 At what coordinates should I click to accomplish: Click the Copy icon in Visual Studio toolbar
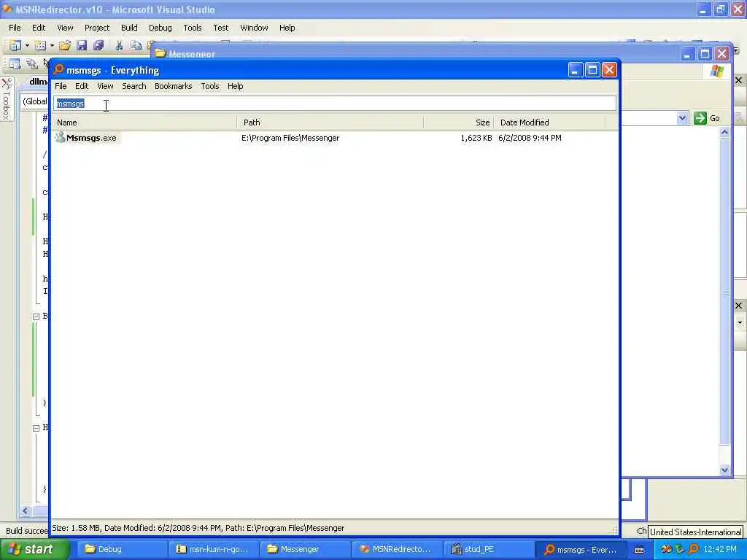point(136,46)
